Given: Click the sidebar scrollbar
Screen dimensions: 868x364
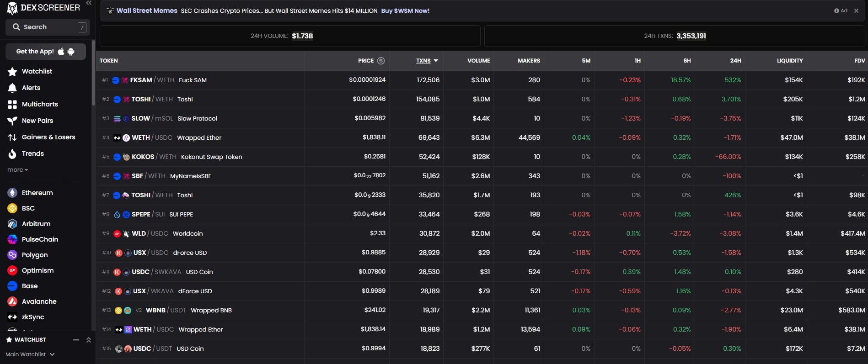Looking at the screenshot, I should coord(93,73).
